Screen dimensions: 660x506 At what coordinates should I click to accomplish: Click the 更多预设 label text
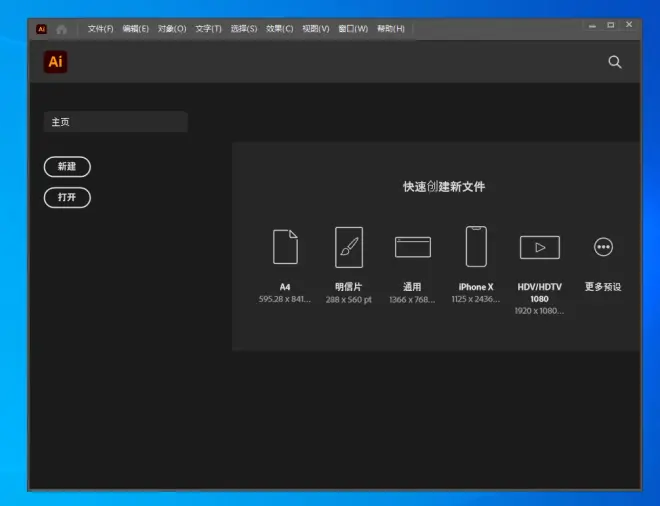(603, 287)
